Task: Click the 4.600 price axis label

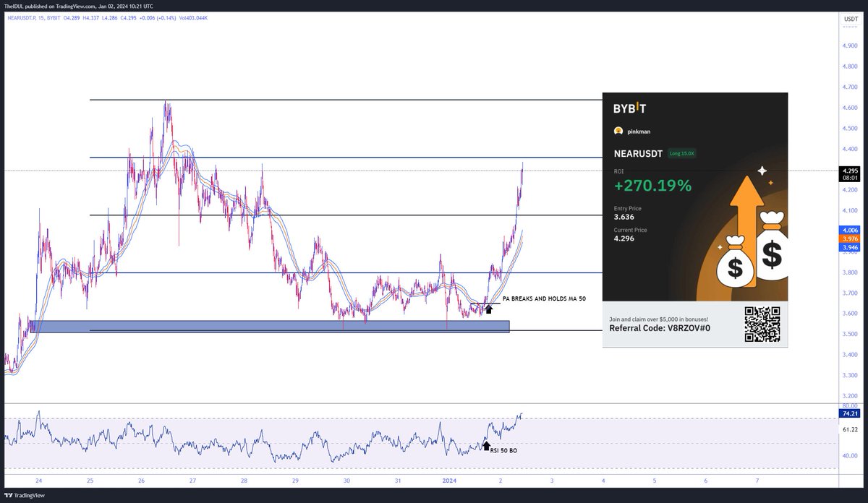Action: click(x=850, y=108)
